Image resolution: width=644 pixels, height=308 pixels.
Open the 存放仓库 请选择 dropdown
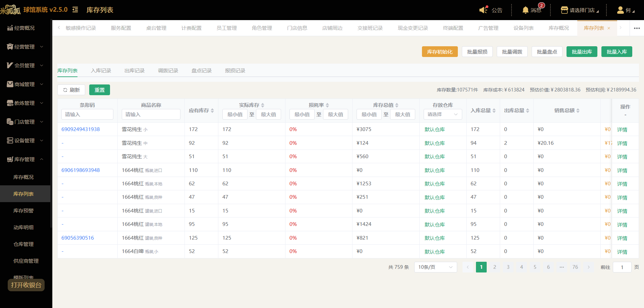pos(443,114)
